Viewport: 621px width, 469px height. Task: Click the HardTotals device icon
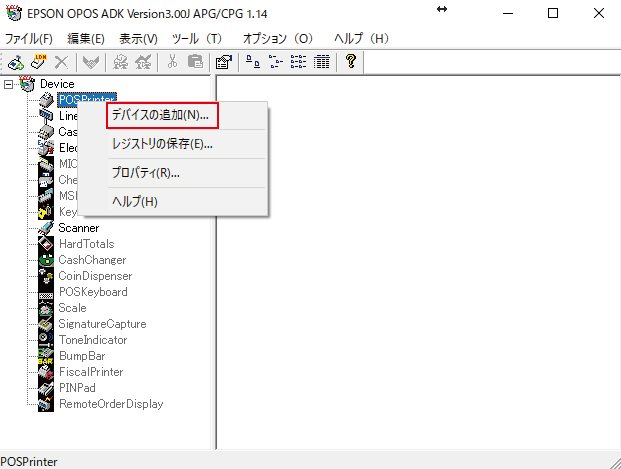click(x=46, y=244)
